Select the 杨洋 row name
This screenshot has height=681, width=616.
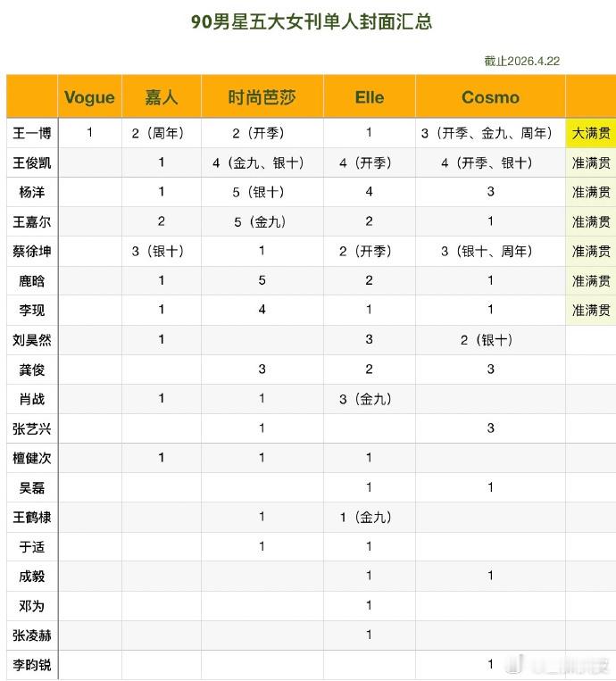tap(32, 192)
